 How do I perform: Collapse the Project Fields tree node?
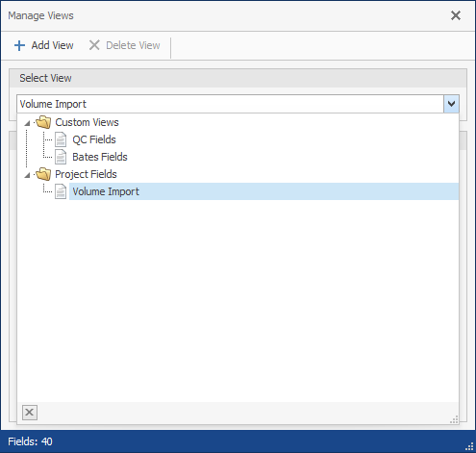click(x=28, y=175)
